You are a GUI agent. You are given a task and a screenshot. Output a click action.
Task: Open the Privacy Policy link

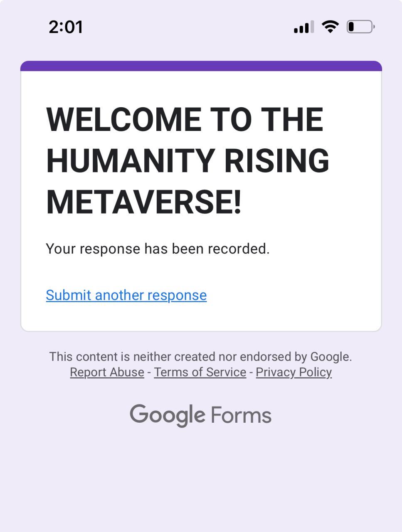click(293, 372)
